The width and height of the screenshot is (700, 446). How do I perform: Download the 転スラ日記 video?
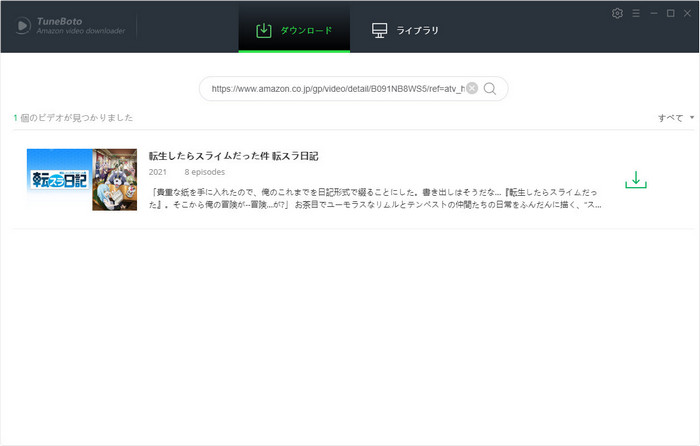coord(636,180)
